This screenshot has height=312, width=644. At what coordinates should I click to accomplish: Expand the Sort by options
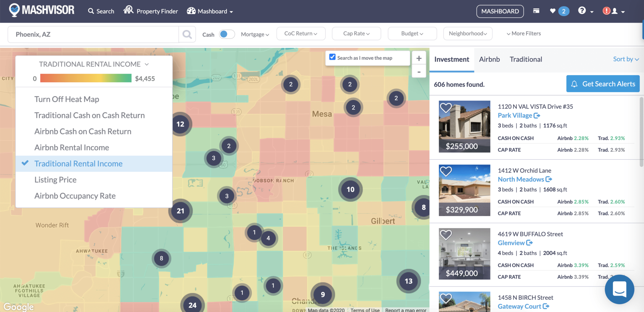[x=626, y=59]
